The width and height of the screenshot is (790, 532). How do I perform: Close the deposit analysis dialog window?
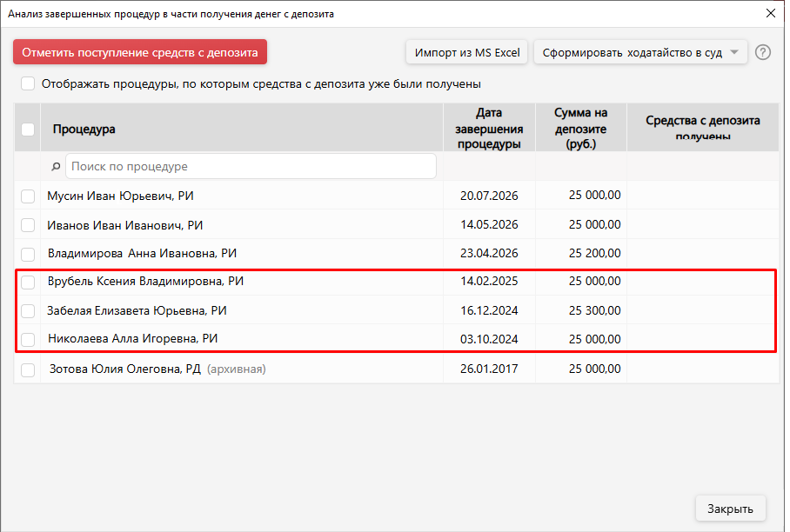(770, 13)
